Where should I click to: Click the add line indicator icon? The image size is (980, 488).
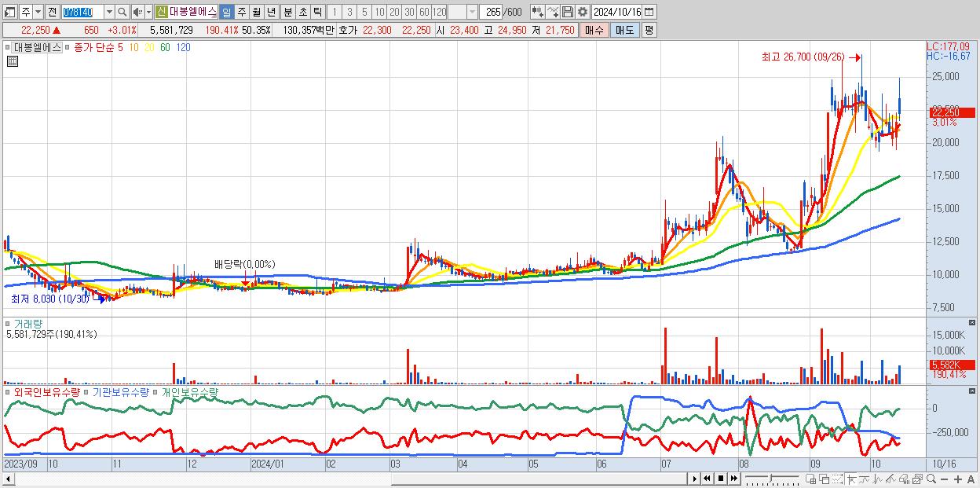(x=553, y=12)
